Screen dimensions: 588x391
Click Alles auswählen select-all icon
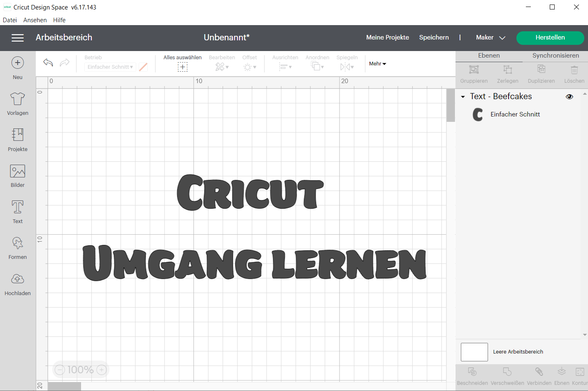[183, 67]
